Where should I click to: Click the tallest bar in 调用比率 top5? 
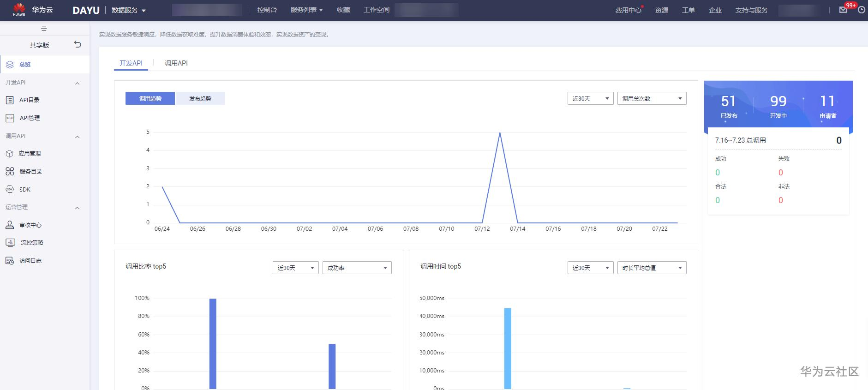point(213,344)
